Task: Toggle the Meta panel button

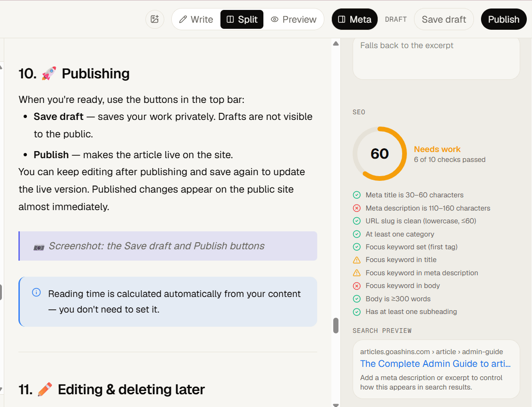Action: [355, 19]
